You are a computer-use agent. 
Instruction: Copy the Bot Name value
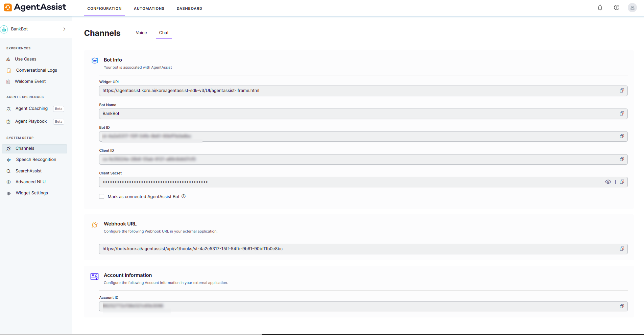(x=622, y=114)
